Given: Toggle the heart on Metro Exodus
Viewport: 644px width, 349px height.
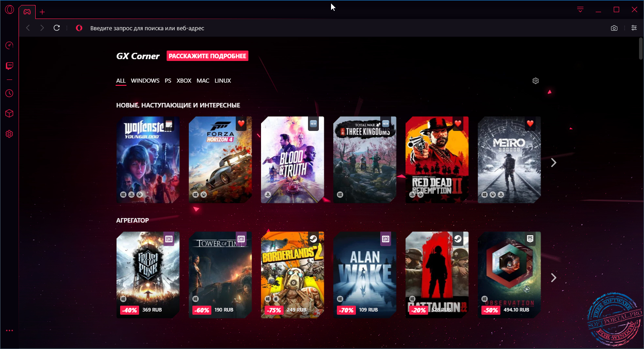Looking at the screenshot, I should pyautogui.click(x=530, y=124).
